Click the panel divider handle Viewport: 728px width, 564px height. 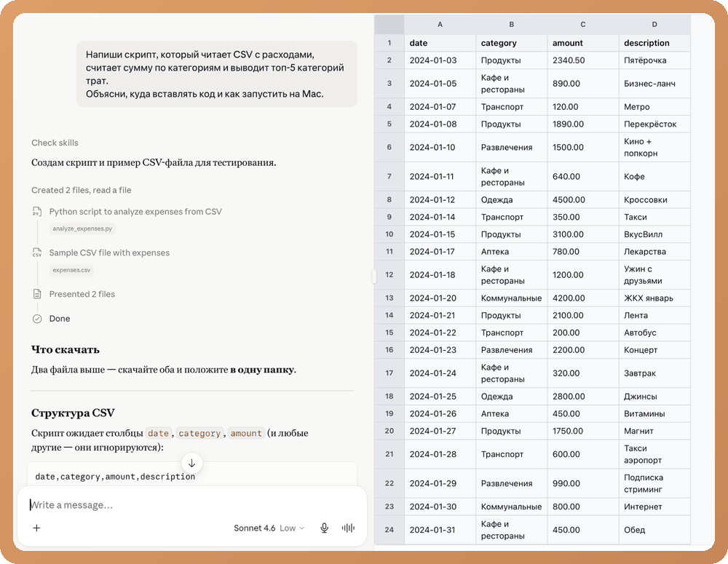click(373, 277)
